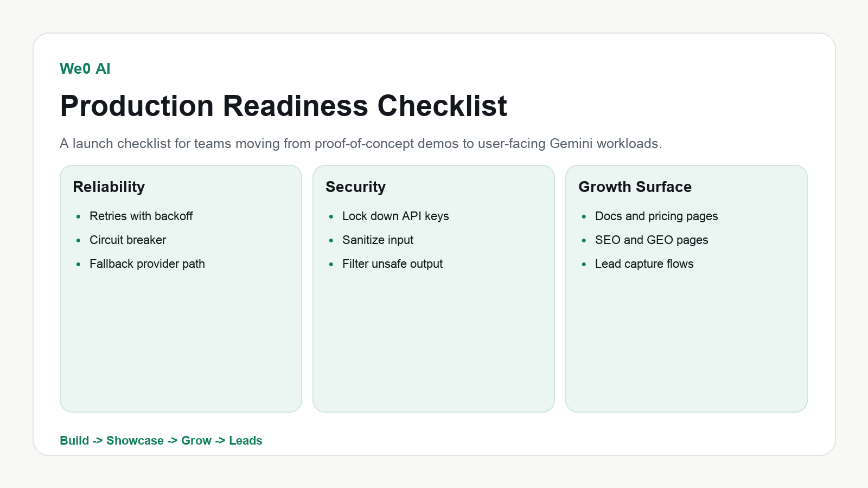Select 'Retries with backoff' item
868x488 pixels.
click(x=141, y=216)
